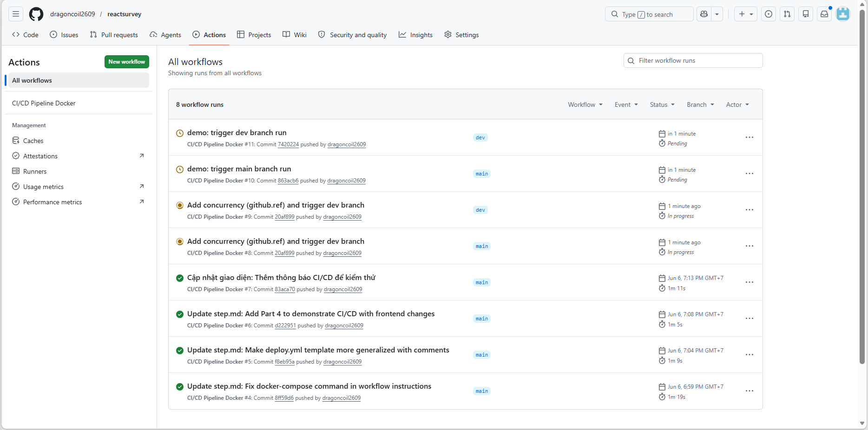Switch to the Agents tab
868x430 pixels.
[165, 35]
